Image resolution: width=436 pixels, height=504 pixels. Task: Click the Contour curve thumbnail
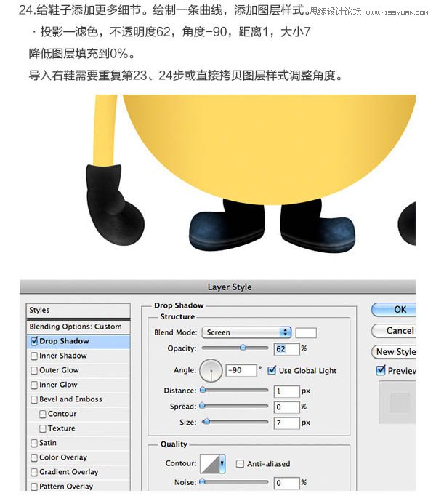[210, 463]
